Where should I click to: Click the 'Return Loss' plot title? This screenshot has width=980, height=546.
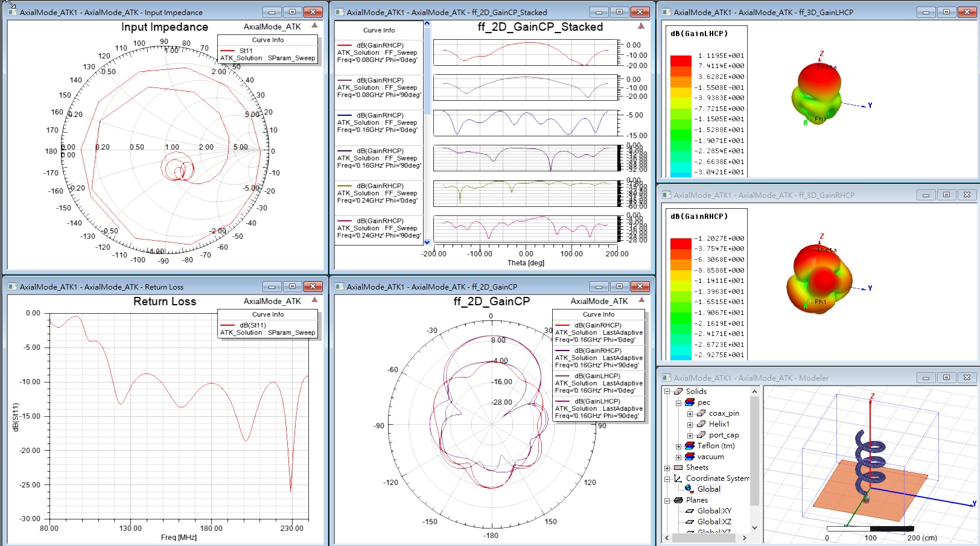(165, 301)
